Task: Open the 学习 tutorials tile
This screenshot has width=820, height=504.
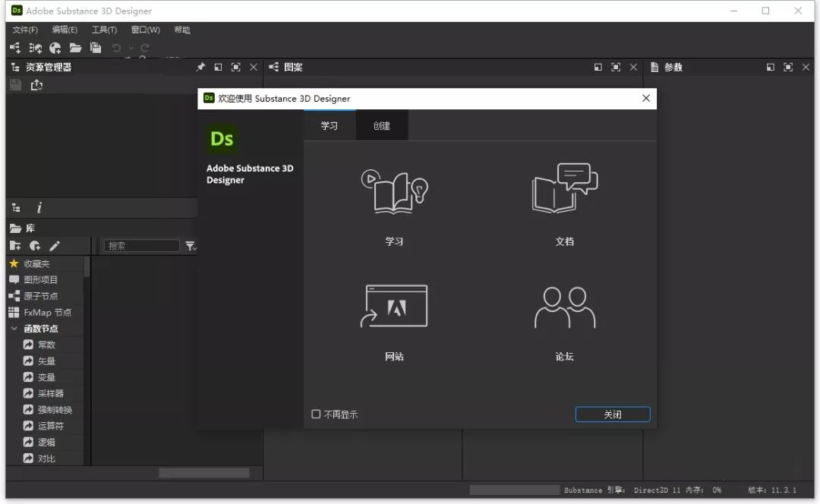Action: coord(394,206)
